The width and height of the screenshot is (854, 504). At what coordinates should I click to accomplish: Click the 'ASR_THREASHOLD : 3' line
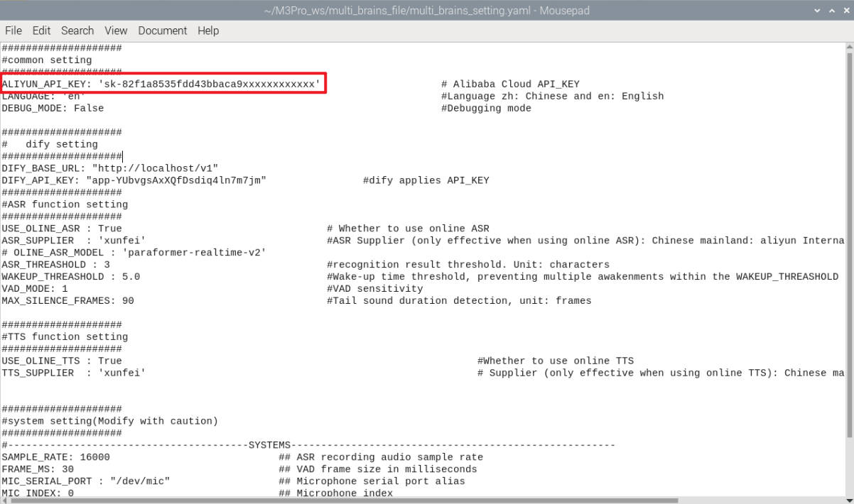click(x=55, y=265)
